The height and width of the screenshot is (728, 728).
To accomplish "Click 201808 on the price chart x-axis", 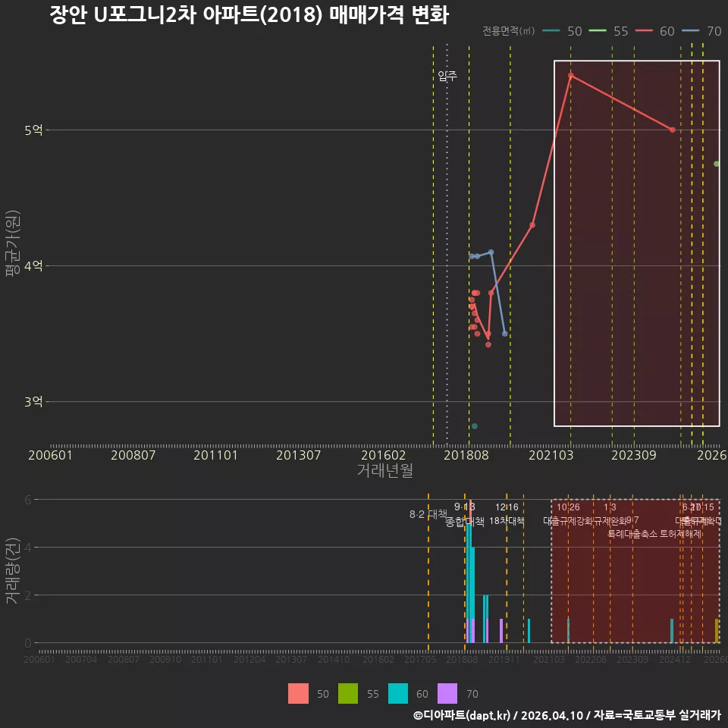I will (466, 455).
